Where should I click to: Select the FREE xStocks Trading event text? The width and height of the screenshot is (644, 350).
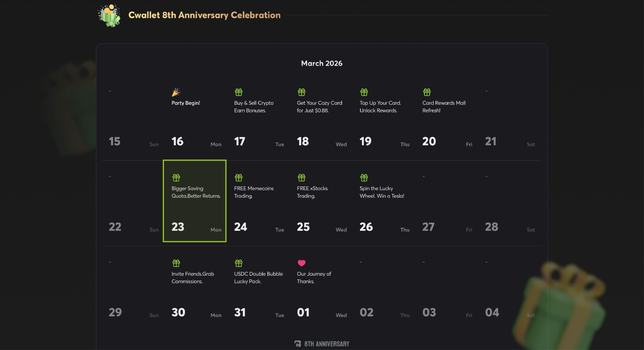312,192
